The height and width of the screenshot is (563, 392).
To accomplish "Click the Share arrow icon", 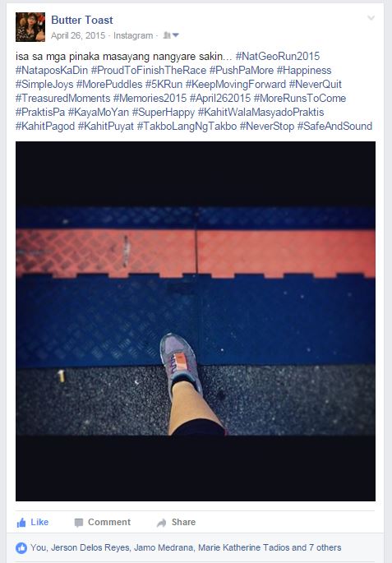I will [x=162, y=523].
